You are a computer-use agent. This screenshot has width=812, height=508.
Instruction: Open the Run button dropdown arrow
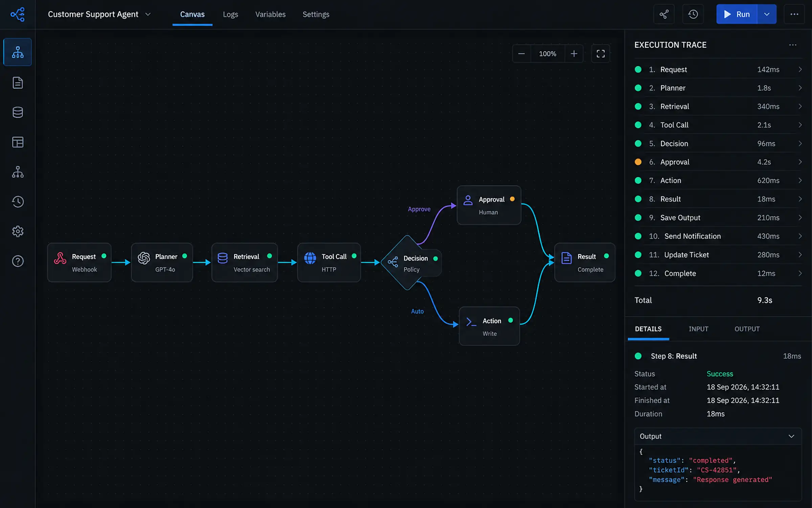point(767,14)
